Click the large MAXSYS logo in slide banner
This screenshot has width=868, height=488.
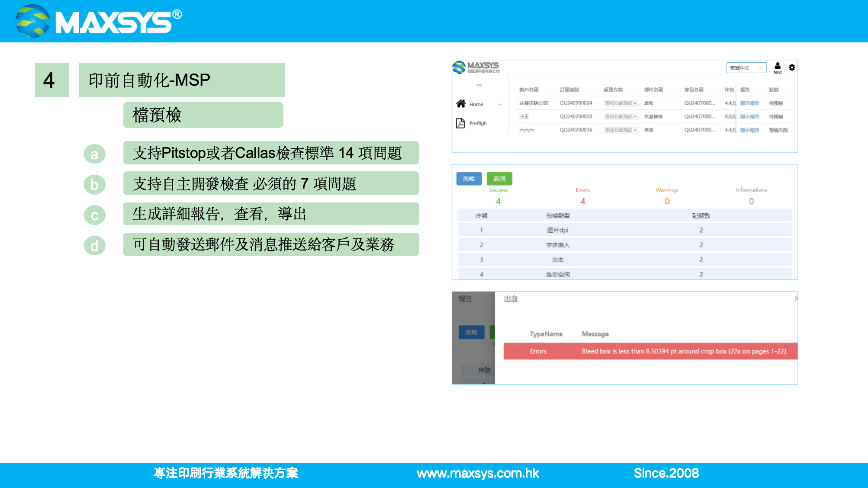tap(99, 21)
